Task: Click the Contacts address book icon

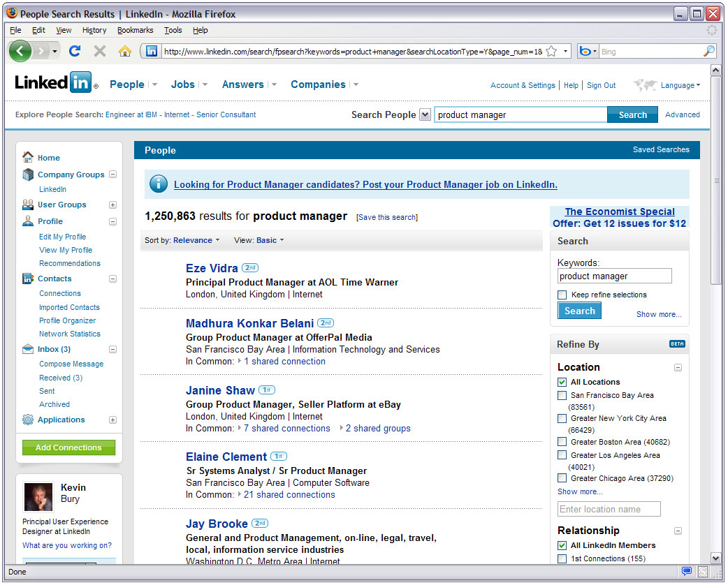Action: point(28,279)
